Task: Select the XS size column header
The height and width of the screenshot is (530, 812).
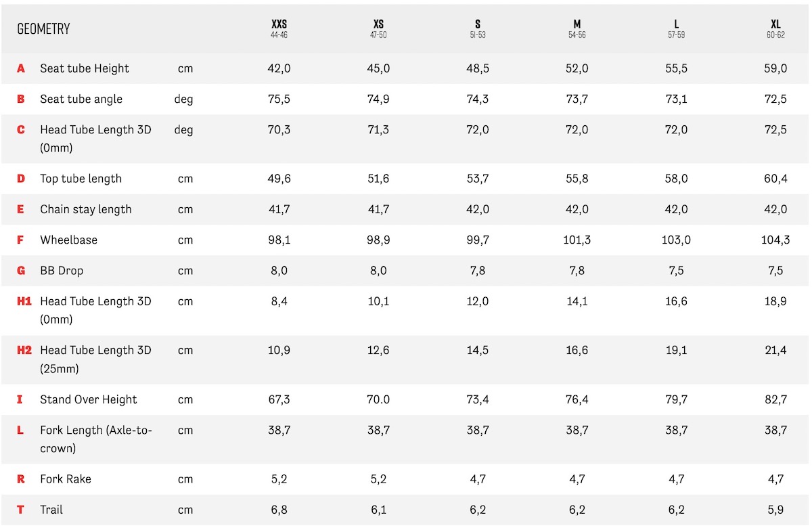Action: [x=378, y=28]
